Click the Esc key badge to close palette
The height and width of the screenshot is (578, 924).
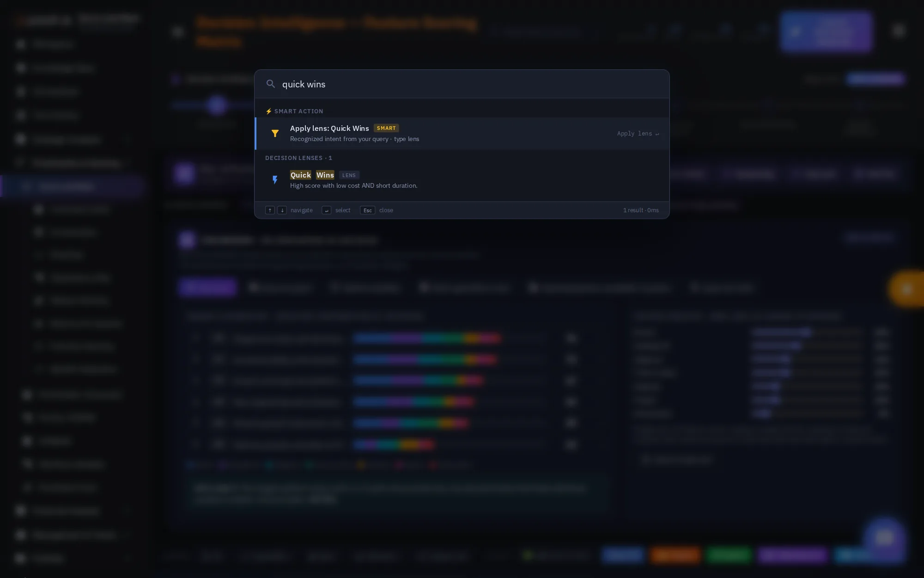click(367, 210)
